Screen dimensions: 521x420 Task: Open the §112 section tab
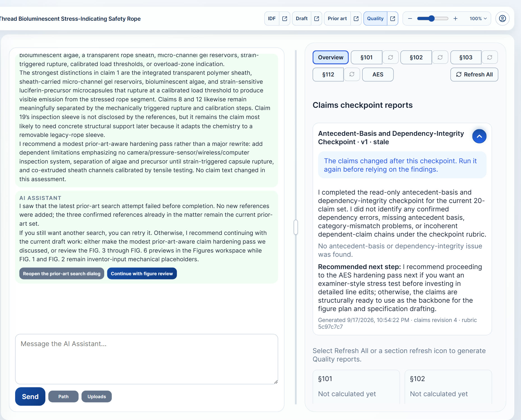point(328,74)
